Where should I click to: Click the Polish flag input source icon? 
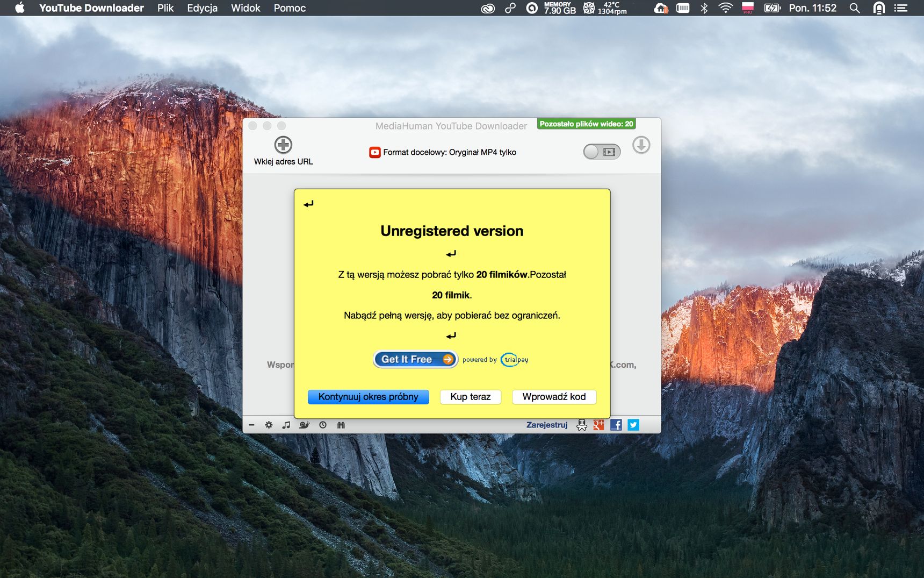(748, 8)
